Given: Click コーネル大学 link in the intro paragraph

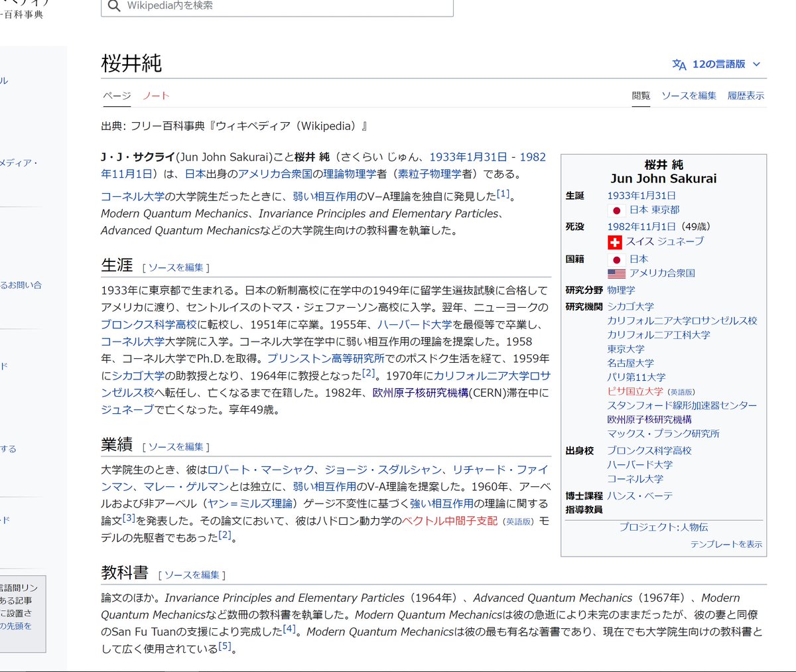Looking at the screenshot, I should (x=133, y=196).
